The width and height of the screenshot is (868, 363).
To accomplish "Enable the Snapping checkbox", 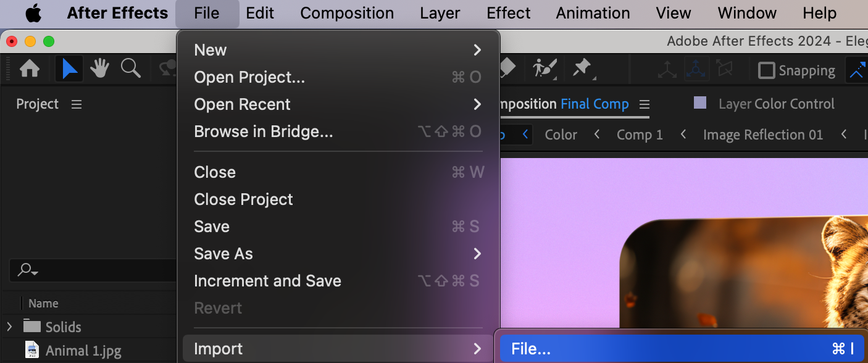I will pos(766,70).
